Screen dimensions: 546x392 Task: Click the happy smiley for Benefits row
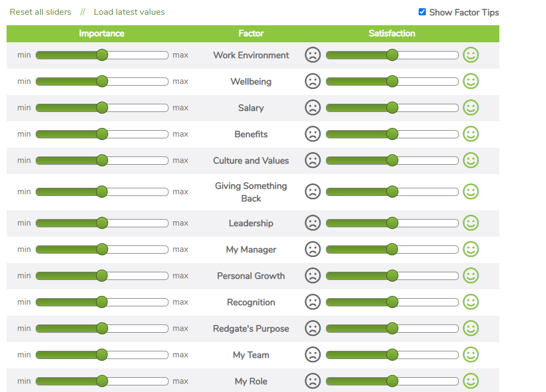pyautogui.click(x=470, y=134)
